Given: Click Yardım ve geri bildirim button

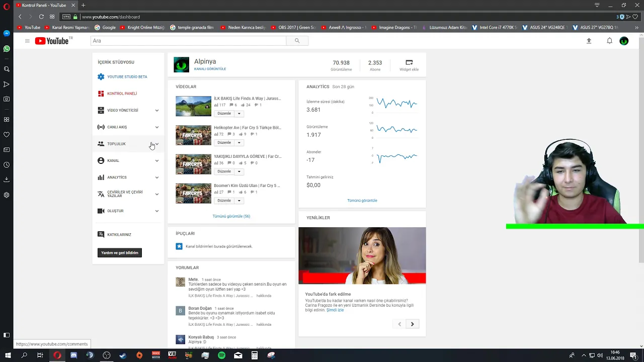Looking at the screenshot, I should point(120,253).
